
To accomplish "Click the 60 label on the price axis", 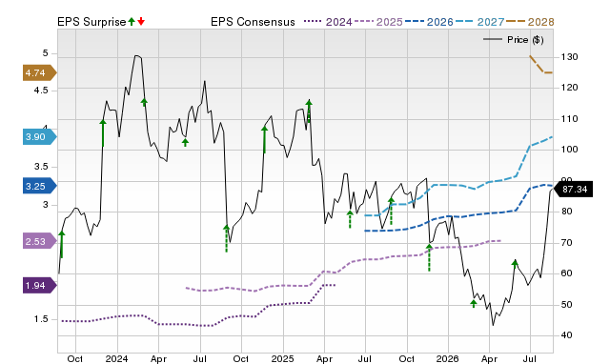I will pyautogui.click(x=567, y=273).
